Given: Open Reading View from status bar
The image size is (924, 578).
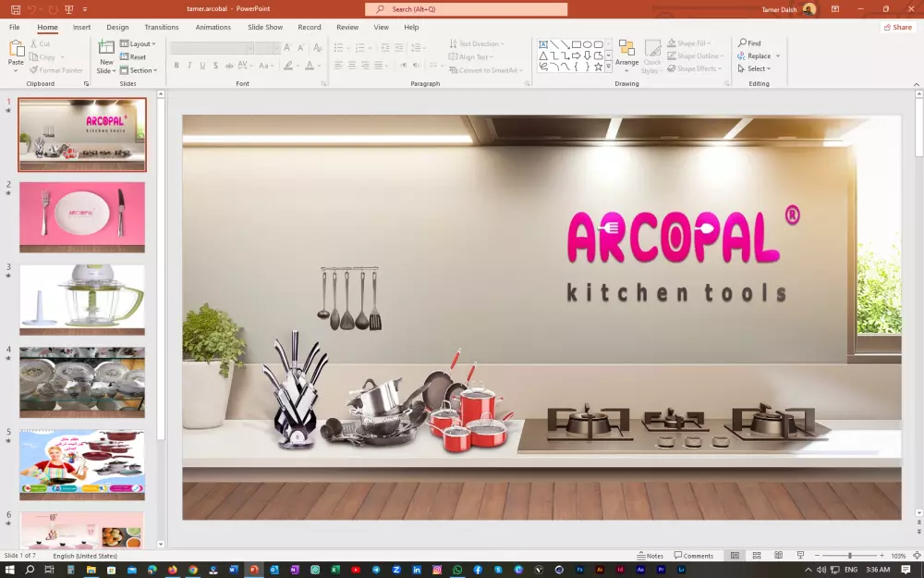Looking at the screenshot, I should tap(779, 555).
